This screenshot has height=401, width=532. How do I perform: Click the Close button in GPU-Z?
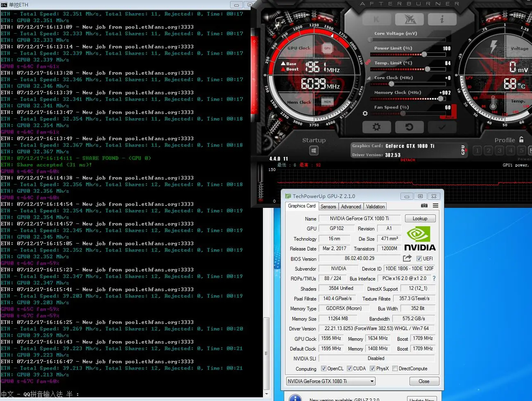coord(424,381)
